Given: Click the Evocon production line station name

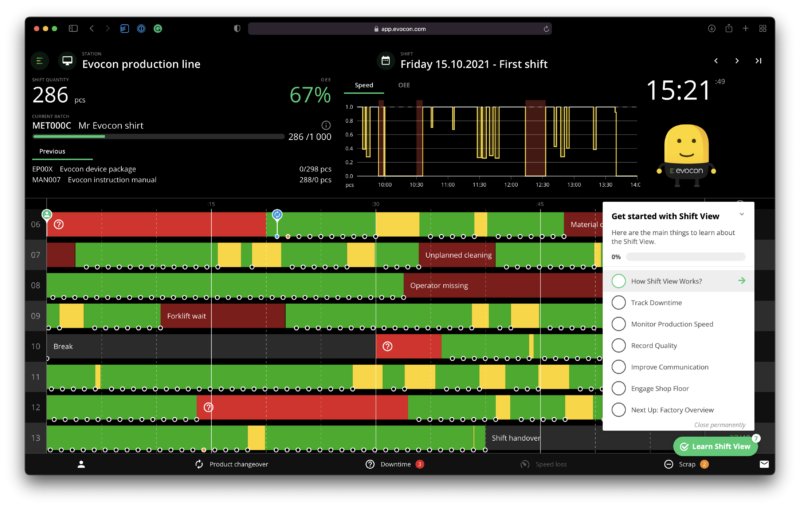Looking at the screenshot, I should [141, 64].
